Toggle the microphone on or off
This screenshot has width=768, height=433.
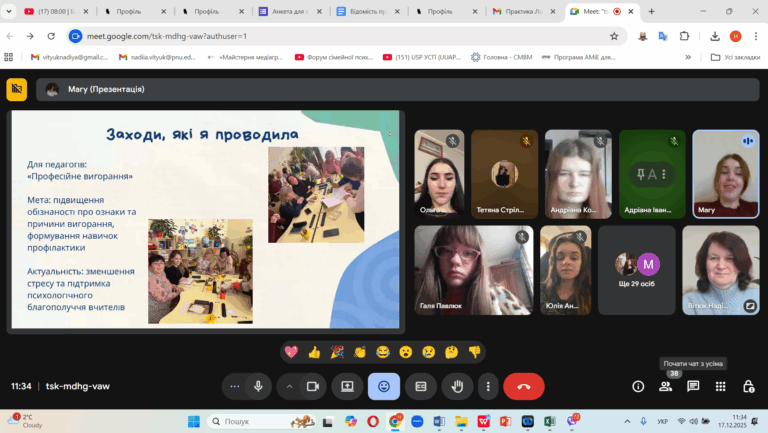258,386
